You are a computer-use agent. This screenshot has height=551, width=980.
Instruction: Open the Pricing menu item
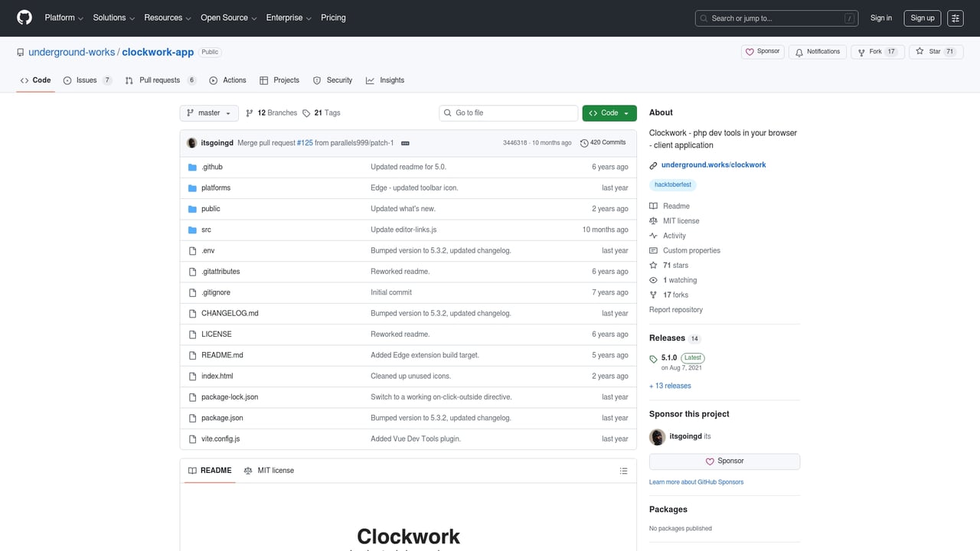click(333, 18)
